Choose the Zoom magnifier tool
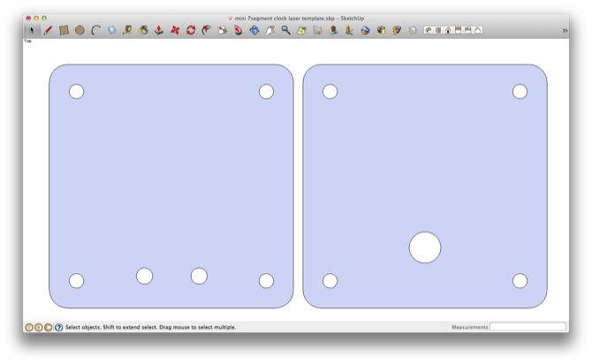 click(x=285, y=30)
